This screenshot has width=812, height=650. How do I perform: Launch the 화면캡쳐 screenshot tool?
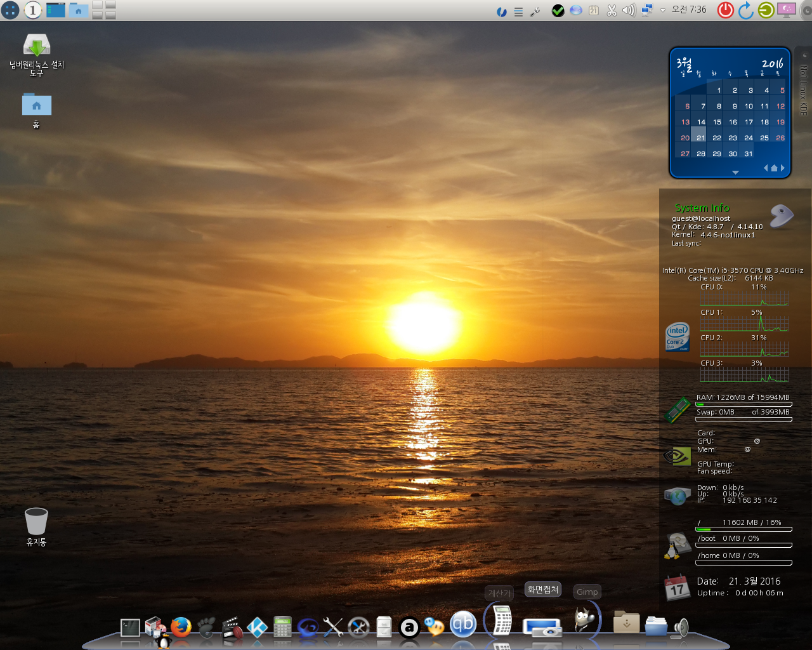pyautogui.click(x=542, y=627)
